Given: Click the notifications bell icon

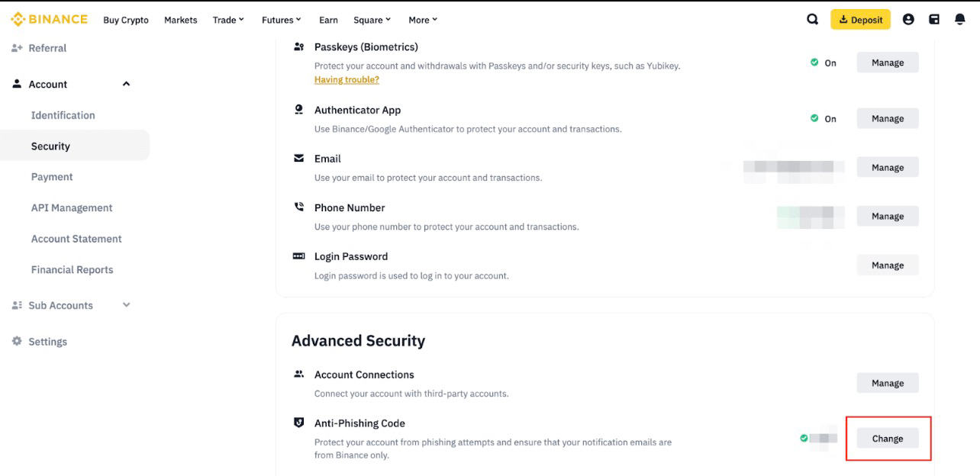Looking at the screenshot, I should coord(960,20).
